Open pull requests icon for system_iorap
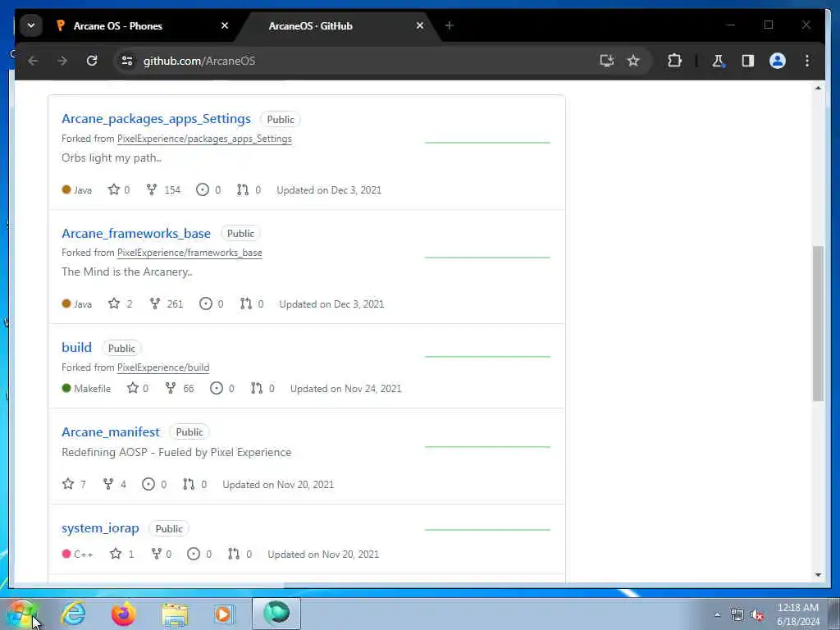840x630 pixels. (234, 554)
